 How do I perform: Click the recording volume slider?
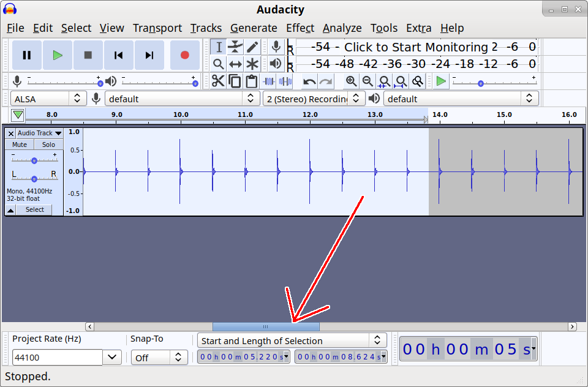[x=64, y=82]
